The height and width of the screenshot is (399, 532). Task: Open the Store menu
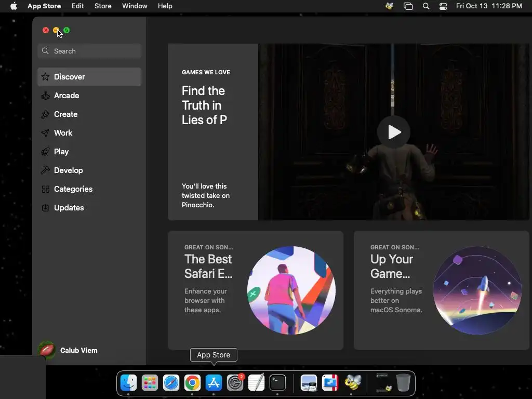pyautogui.click(x=103, y=6)
